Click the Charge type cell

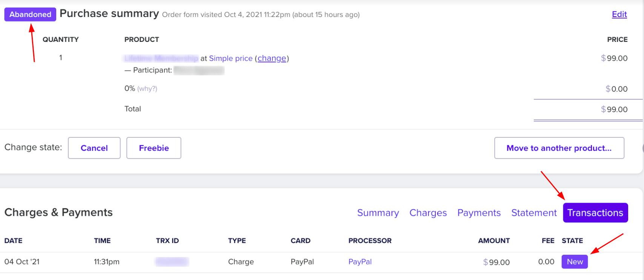pos(241,262)
